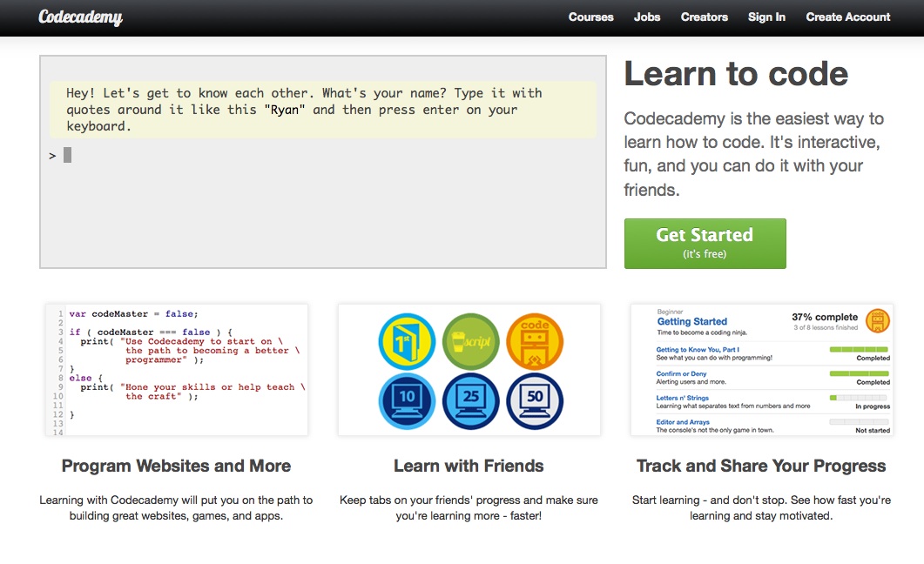
Task: Click the green Get Started button
Action: (x=705, y=243)
